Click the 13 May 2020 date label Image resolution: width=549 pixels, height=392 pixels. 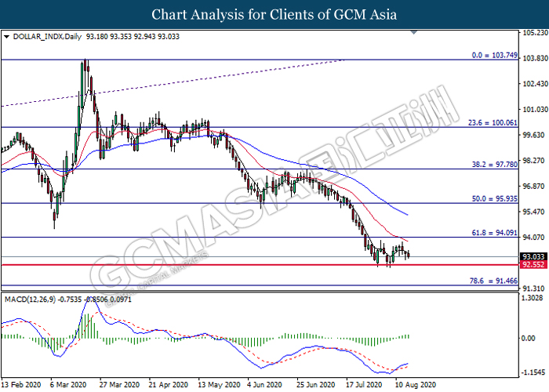[x=219, y=385]
